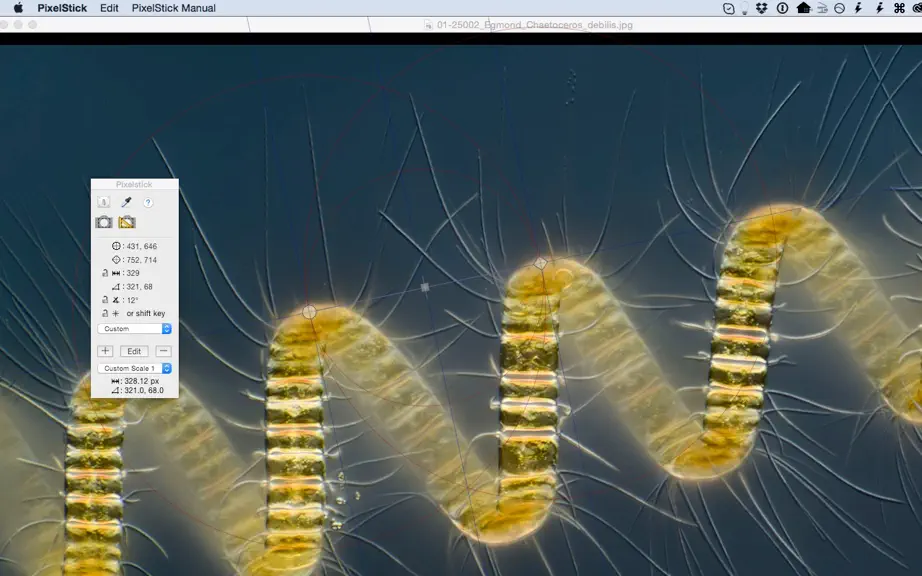Open the Dropbox menu bar icon
Image resolution: width=922 pixels, height=576 pixels.
pyautogui.click(x=762, y=8)
